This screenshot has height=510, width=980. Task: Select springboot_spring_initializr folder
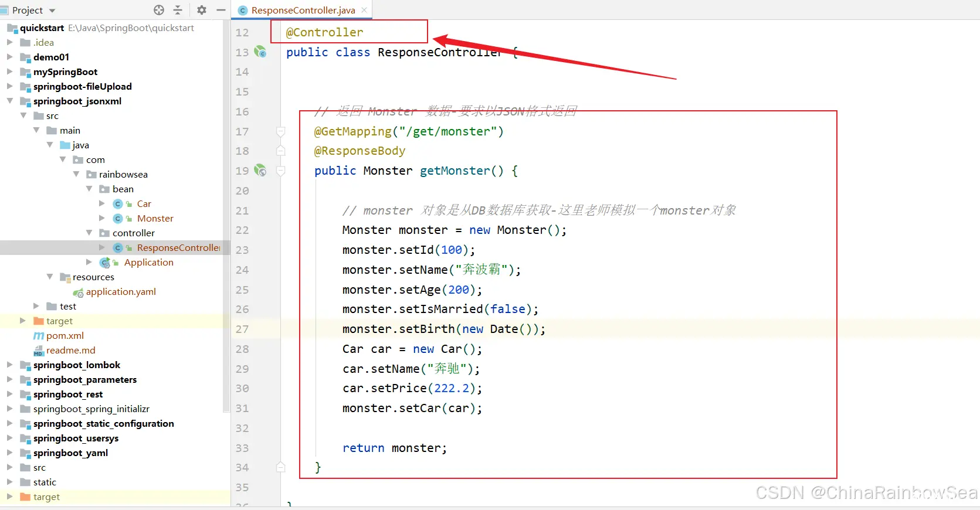coord(91,409)
